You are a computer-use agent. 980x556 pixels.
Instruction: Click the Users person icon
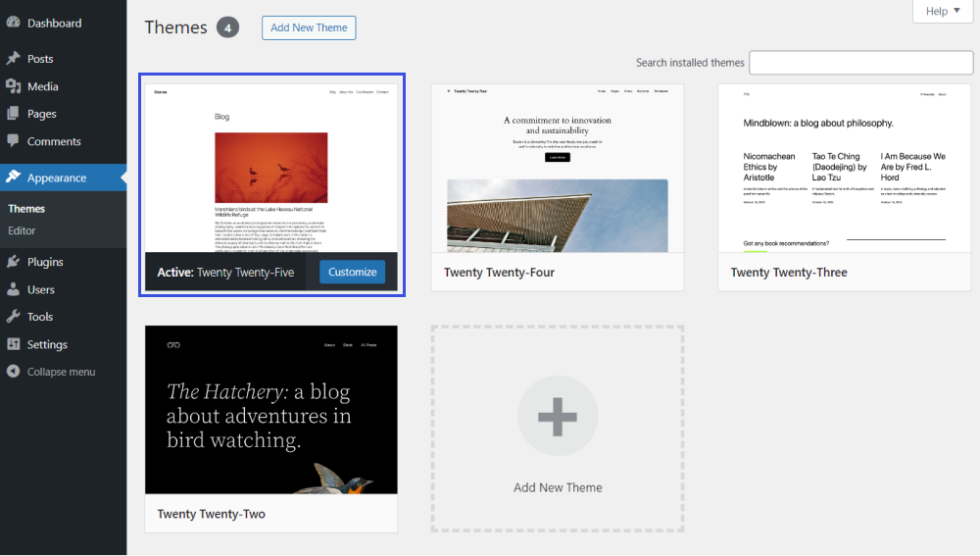pyautogui.click(x=13, y=289)
